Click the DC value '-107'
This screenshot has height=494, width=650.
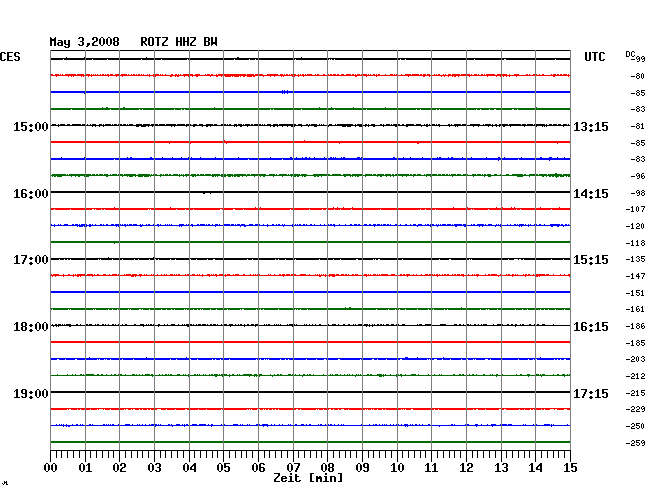coord(635,209)
